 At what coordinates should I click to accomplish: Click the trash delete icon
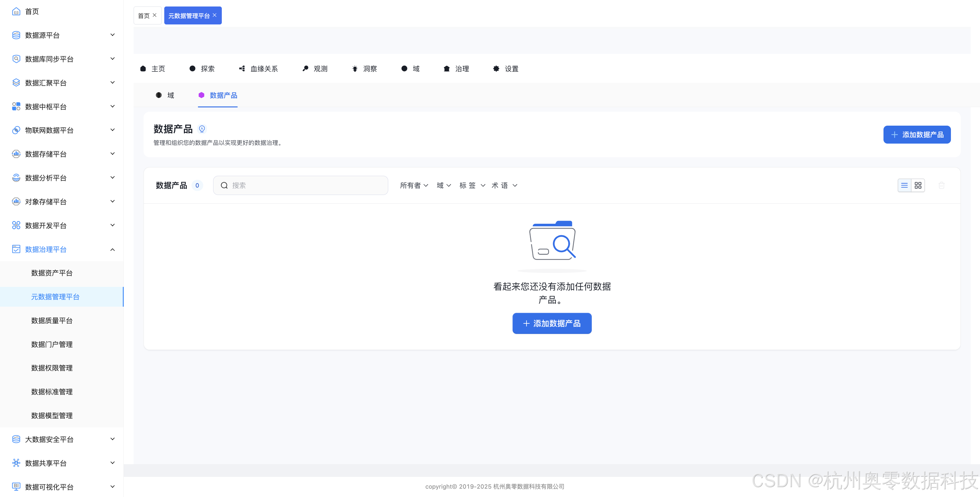pos(941,185)
